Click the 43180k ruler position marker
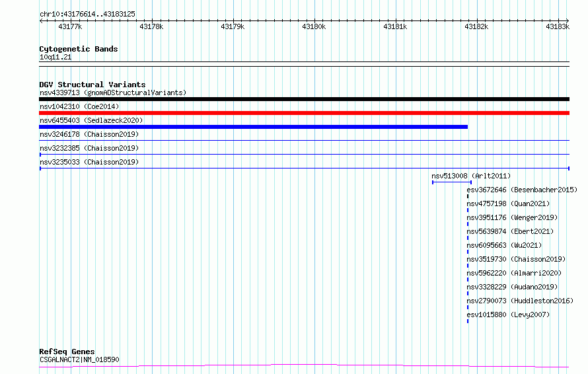The height and width of the screenshot is (374, 588). click(x=314, y=26)
